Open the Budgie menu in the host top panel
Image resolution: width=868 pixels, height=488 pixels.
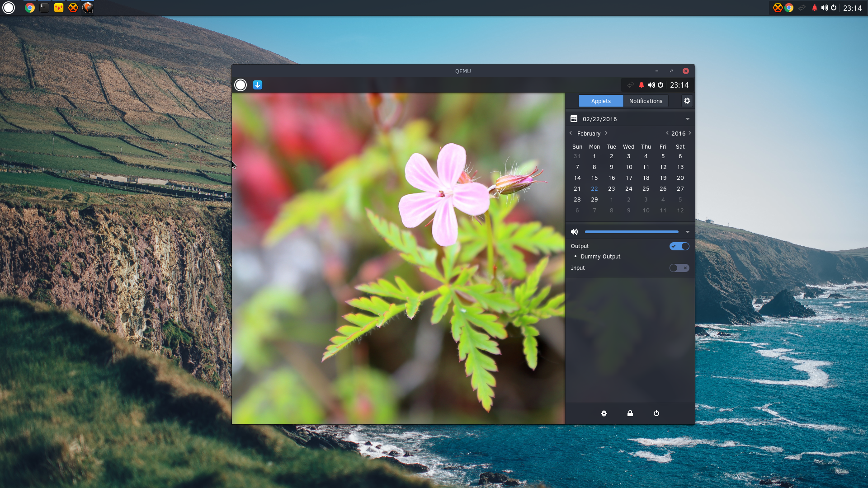[x=9, y=8]
